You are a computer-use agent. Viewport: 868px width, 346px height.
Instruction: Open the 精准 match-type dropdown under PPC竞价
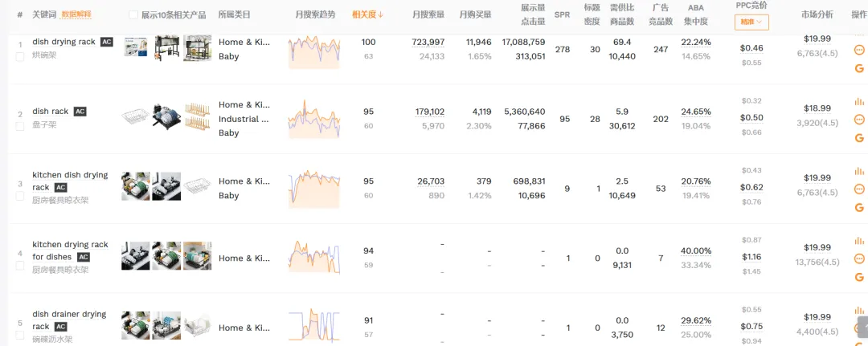pyautogui.click(x=751, y=22)
